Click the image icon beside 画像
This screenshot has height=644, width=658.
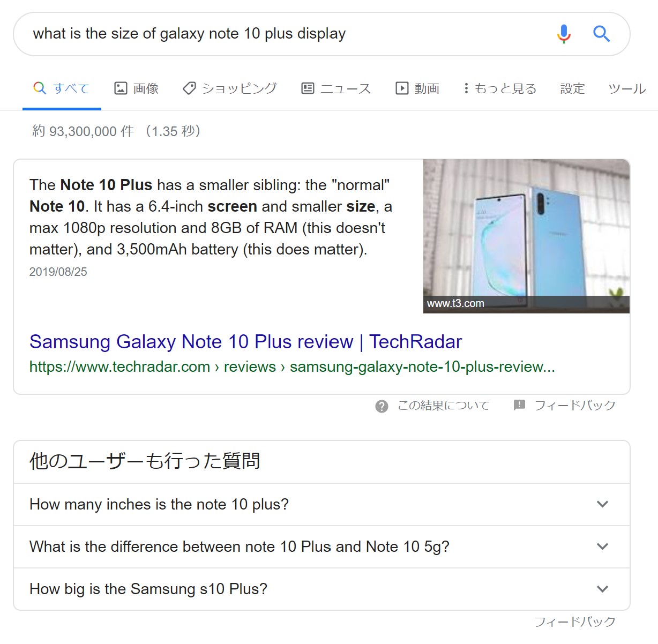pyautogui.click(x=121, y=88)
